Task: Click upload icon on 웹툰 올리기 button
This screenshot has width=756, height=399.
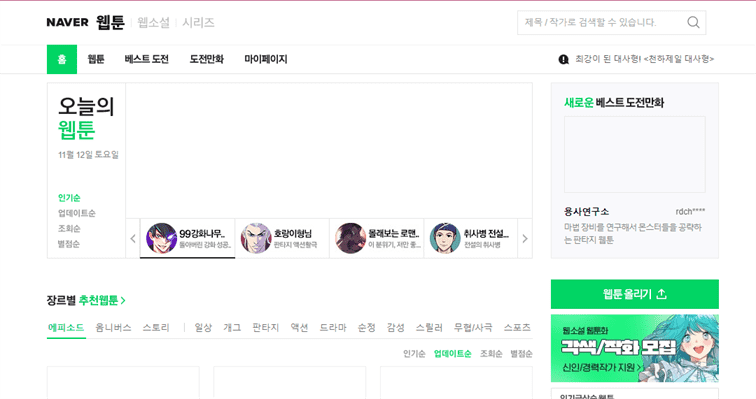Action: pos(662,293)
